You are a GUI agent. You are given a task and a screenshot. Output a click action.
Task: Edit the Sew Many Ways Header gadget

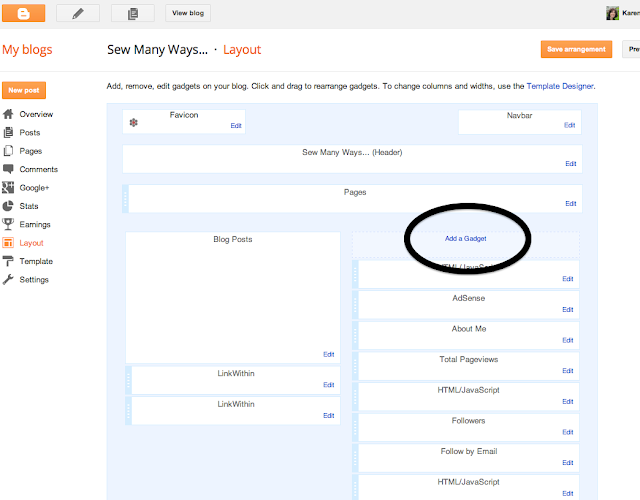click(571, 164)
